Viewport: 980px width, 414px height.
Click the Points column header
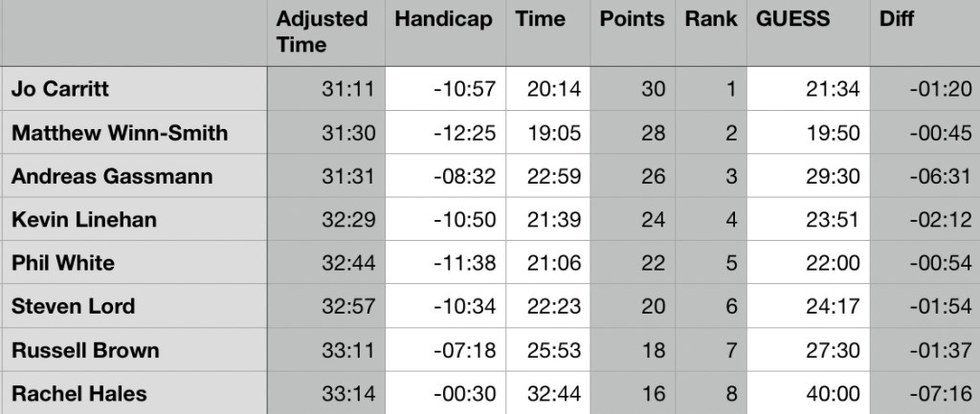(632, 20)
